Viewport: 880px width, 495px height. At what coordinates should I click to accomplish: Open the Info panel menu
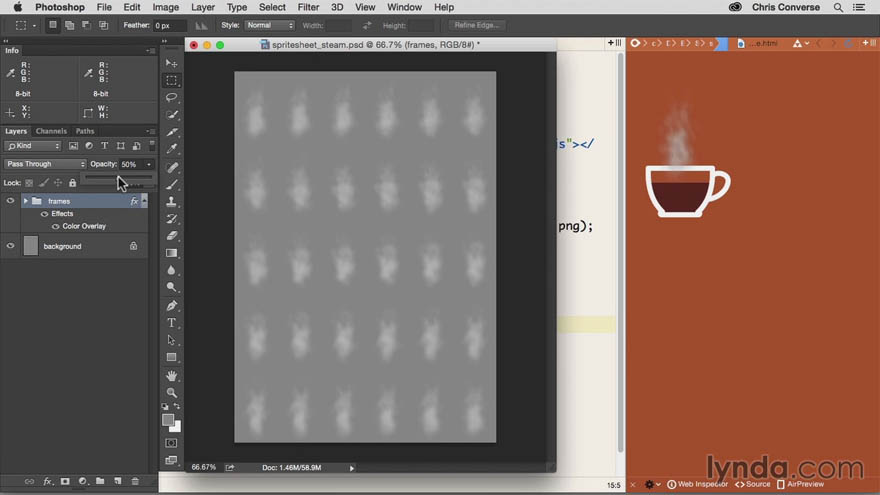[150, 51]
